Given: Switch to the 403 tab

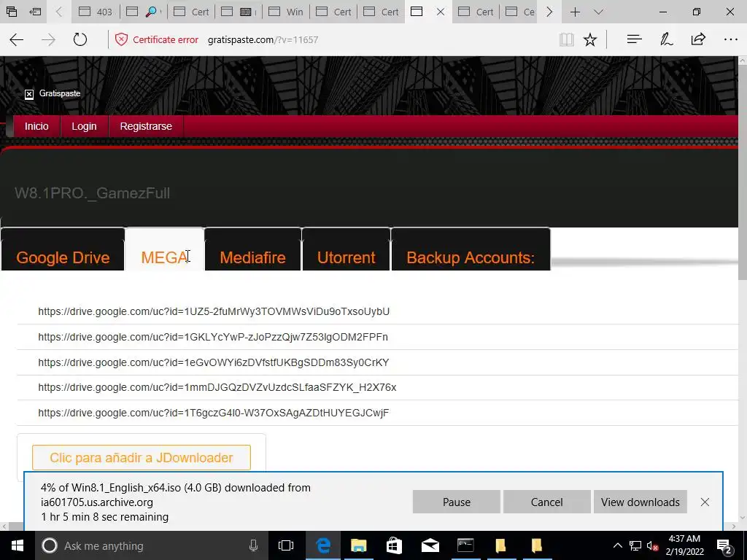Looking at the screenshot, I should tap(96, 12).
